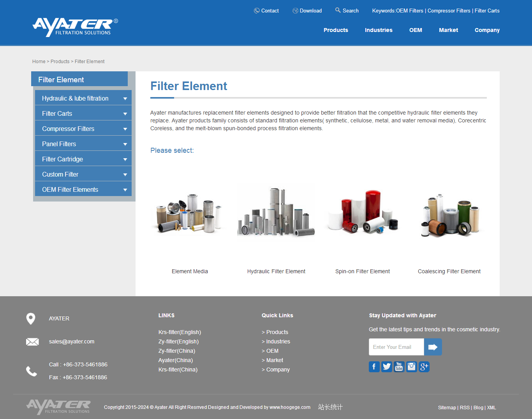Visit www.hoogege.com developer link
This screenshot has height=419, width=532.
coord(290,407)
